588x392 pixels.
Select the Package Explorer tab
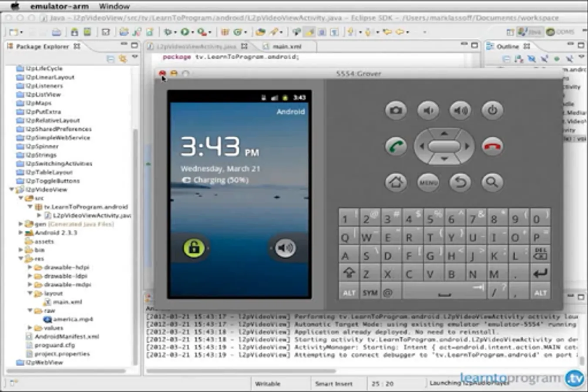tap(43, 46)
